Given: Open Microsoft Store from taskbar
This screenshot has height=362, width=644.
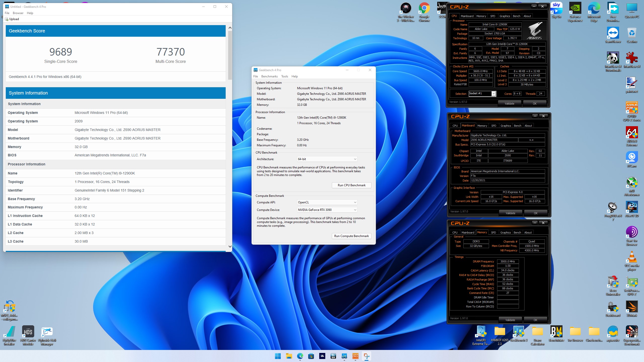Looking at the screenshot, I should [x=311, y=356].
